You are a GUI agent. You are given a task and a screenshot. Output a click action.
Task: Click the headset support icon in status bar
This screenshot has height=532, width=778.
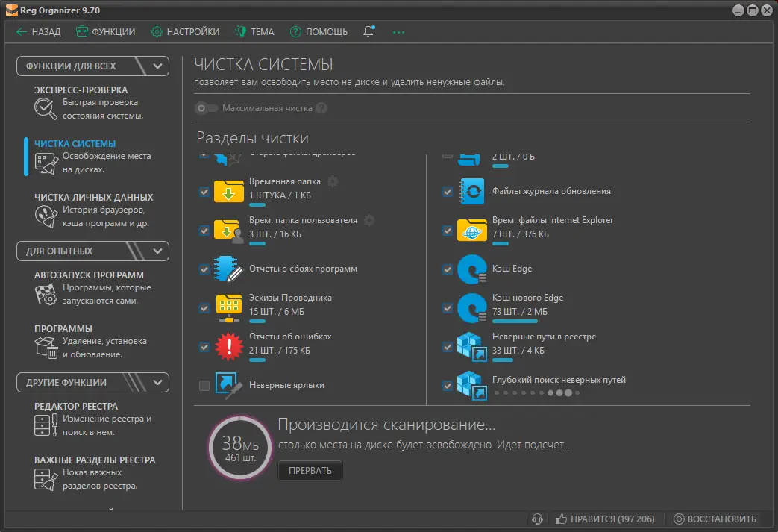pyautogui.click(x=537, y=519)
